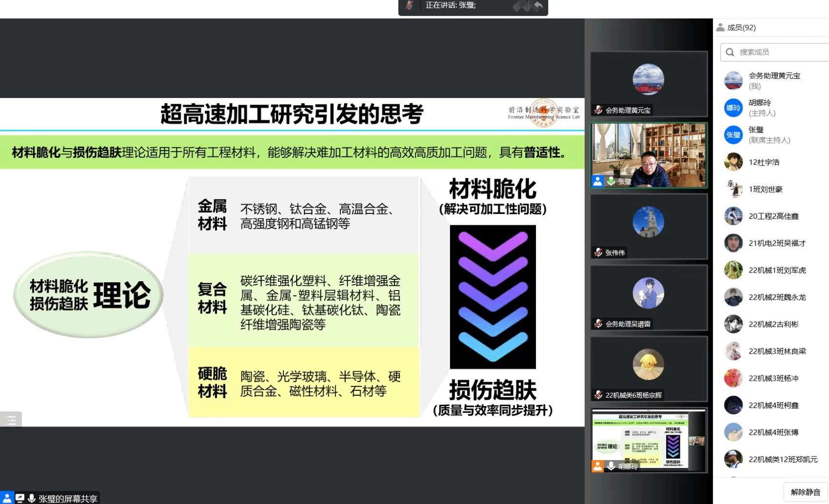Click the 成员(92) members panel header
829x504 pixels.
click(x=741, y=28)
